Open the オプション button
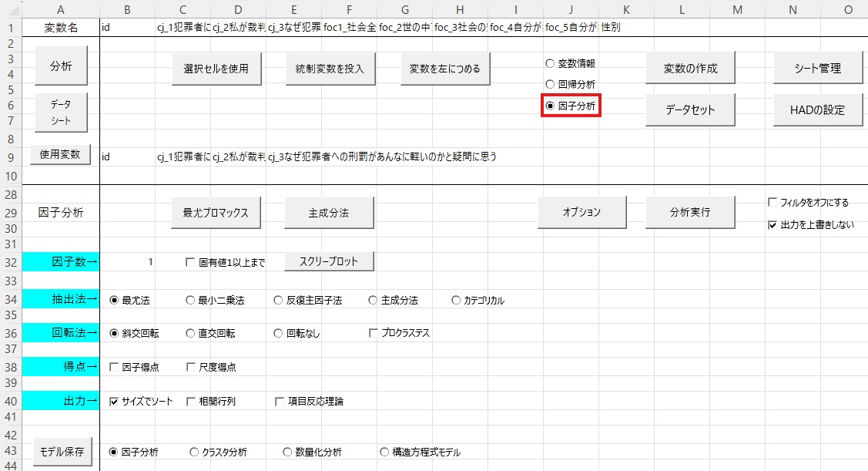Image resolution: width=868 pixels, height=471 pixels. point(581,212)
